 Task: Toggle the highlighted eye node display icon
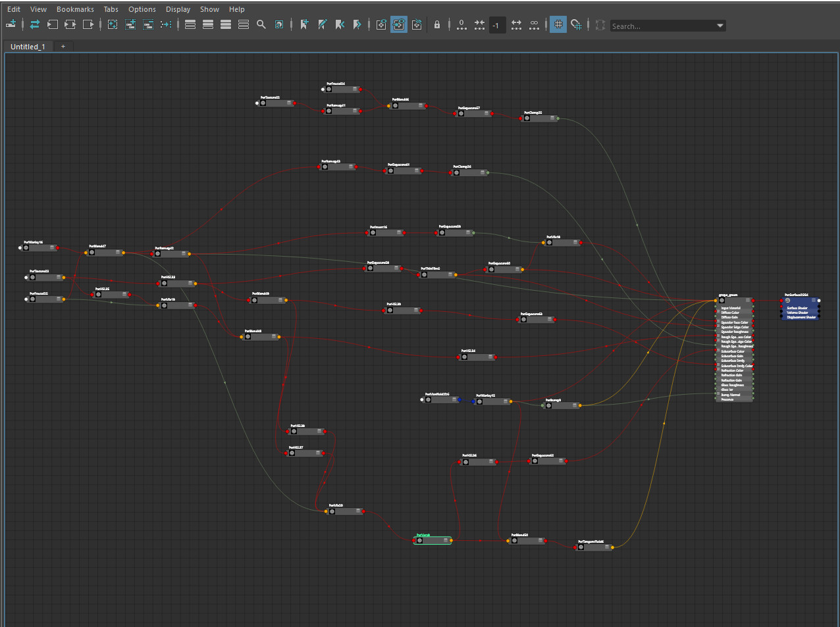point(399,24)
